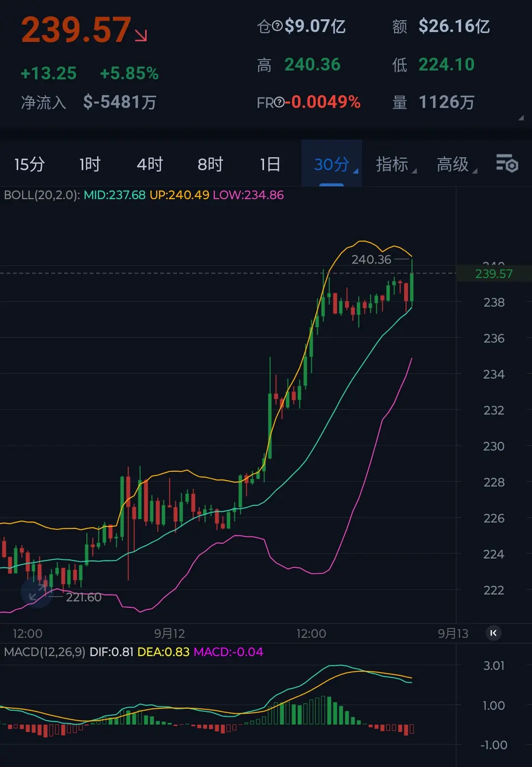This screenshot has width=532, height=767.
Task: Tap the help icon beside FR
Action: click(279, 103)
